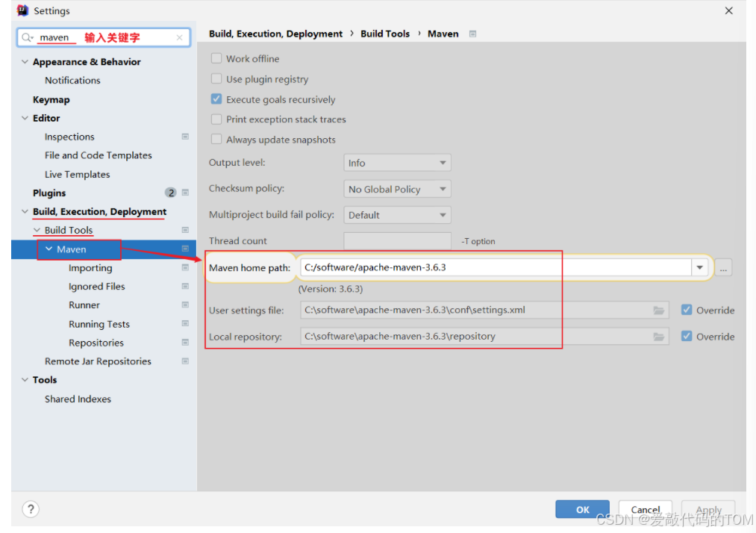The height and width of the screenshot is (533, 756).
Task: Enable Print exception stack traces
Action: [x=216, y=119]
